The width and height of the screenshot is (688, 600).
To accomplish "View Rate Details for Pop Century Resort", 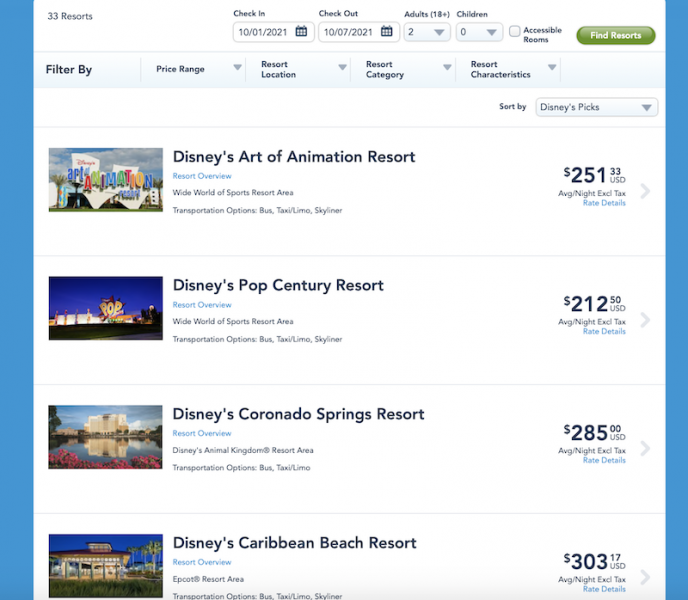I will 604,332.
